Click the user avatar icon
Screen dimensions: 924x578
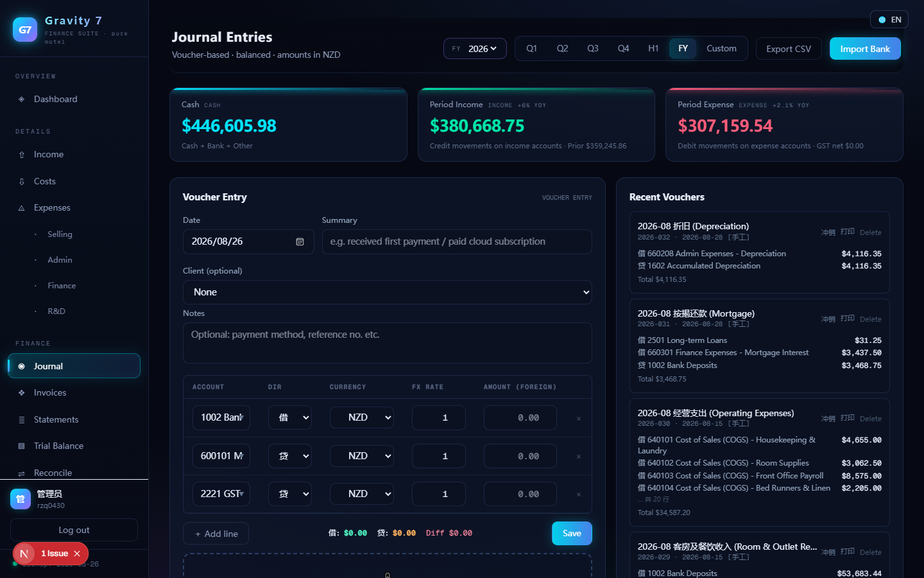tap(21, 499)
